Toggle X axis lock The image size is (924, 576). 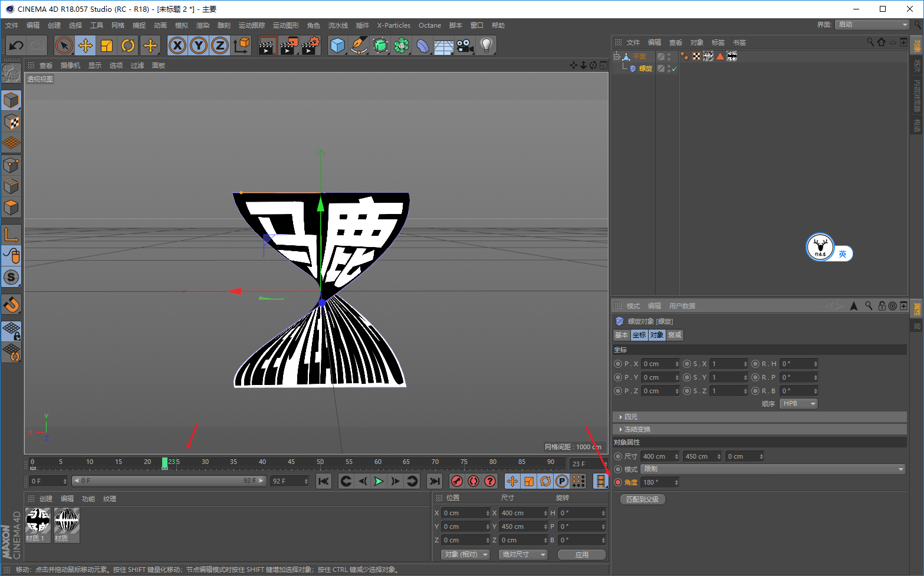point(177,45)
